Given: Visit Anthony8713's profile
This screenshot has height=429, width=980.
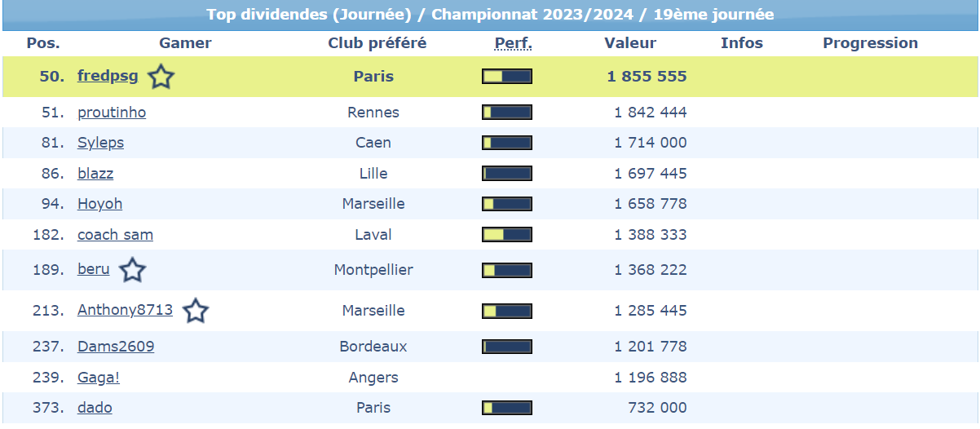Looking at the screenshot, I should coord(125,310).
